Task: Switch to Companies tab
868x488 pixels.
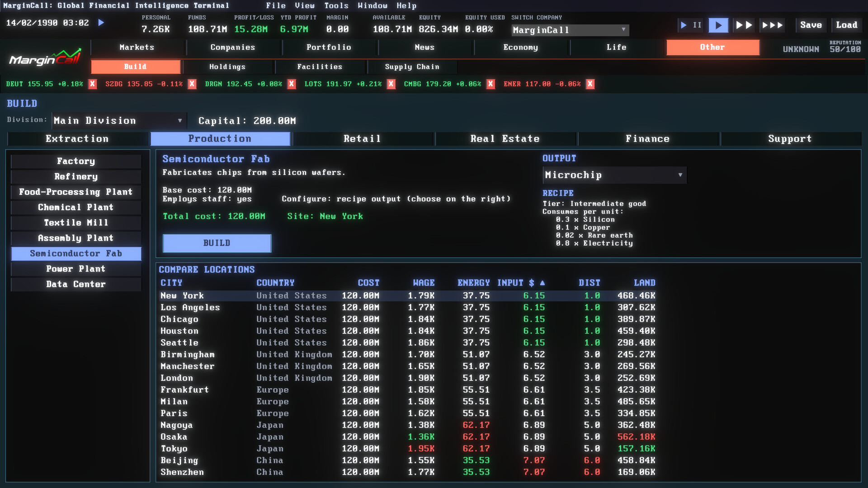Action: click(233, 47)
